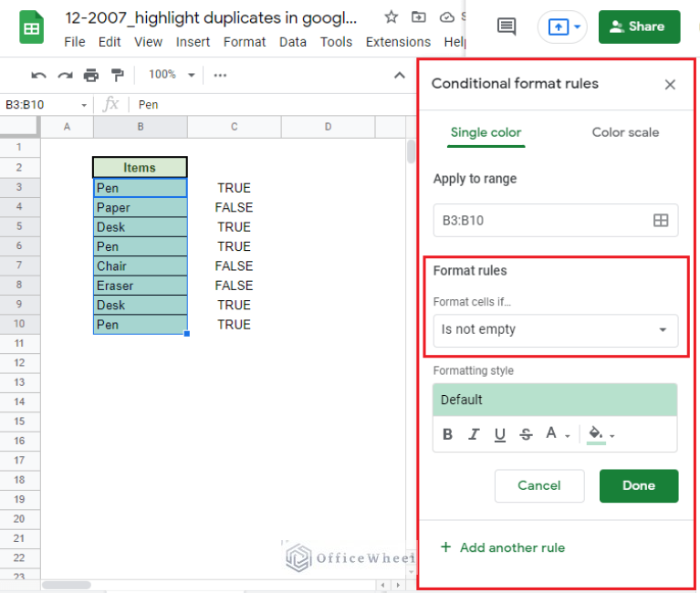Viewport: 700px width, 593px height.
Task: Switch to the Single color tab
Action: [486, 132]
